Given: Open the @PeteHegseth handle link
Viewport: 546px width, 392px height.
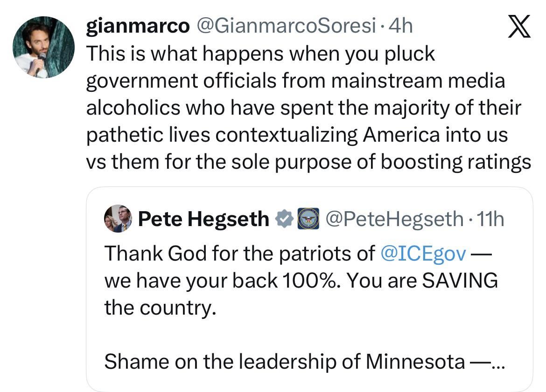Looking at the screenshot, I should [x=393, y=219].
